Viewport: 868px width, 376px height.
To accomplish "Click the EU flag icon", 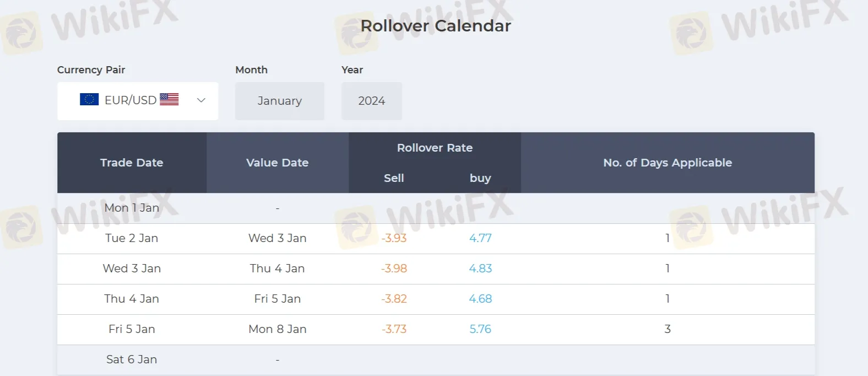I will (89, 100).
